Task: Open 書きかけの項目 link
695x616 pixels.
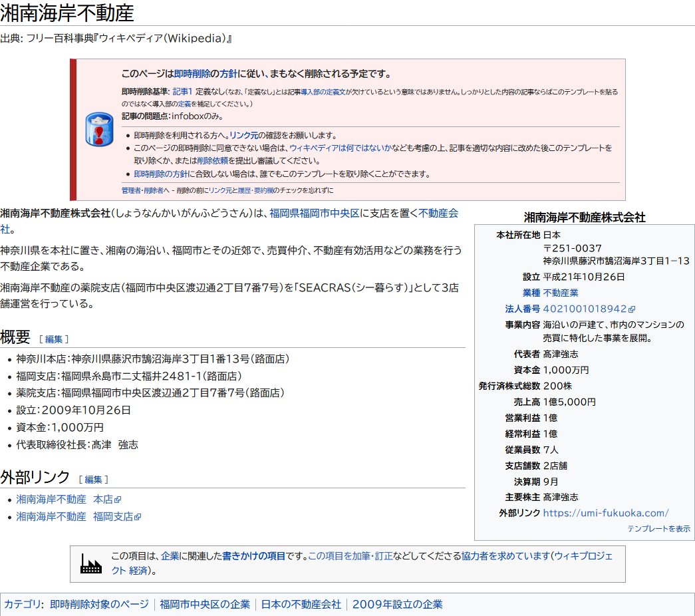Action: pyautogui.click(x=253, y=555)
